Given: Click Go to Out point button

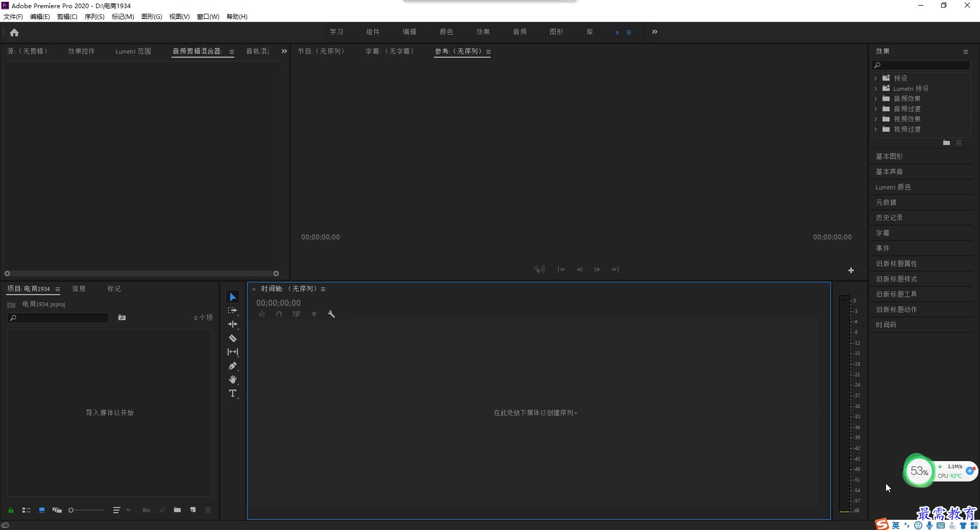Looking at the screenshot, I should pyautogui.click(x=615, y=269).
